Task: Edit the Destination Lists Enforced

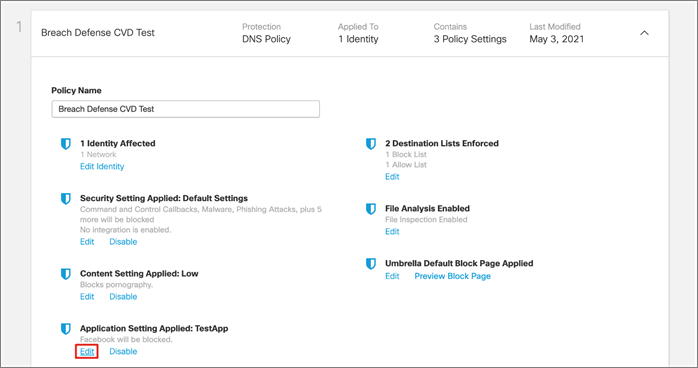Action: pos(392,177)
